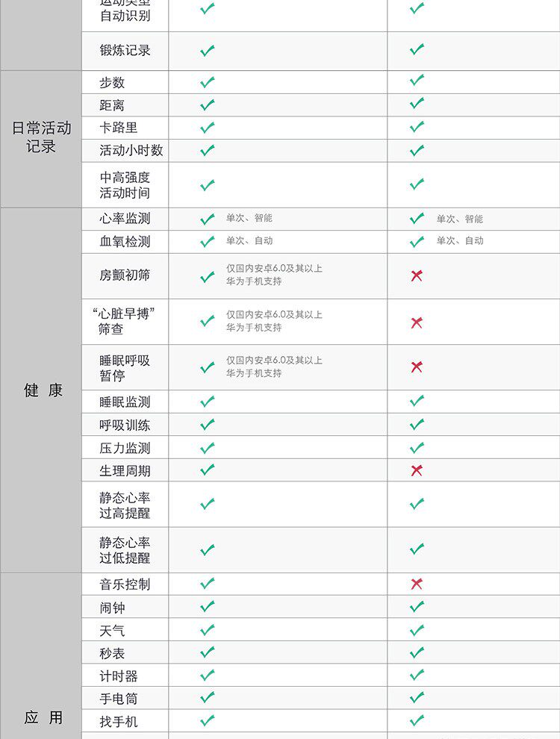560x739 pixels.
Task: Select the 手电筒 row label
Action: (x=119, y=699)
